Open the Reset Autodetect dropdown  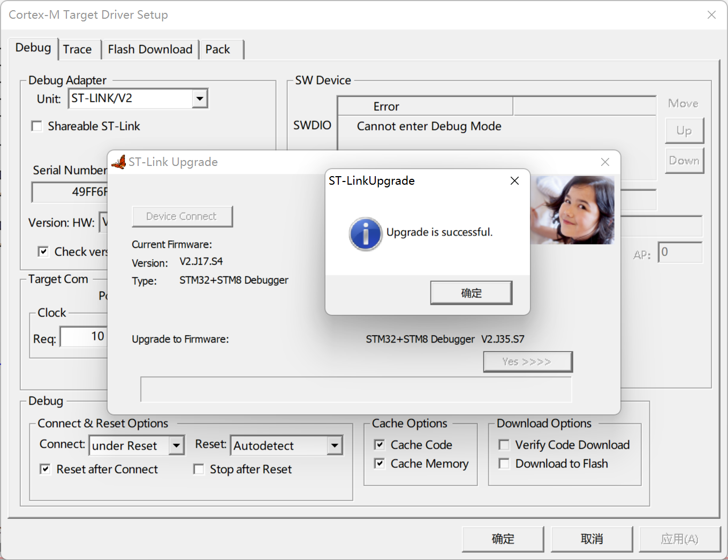(335, 445)
